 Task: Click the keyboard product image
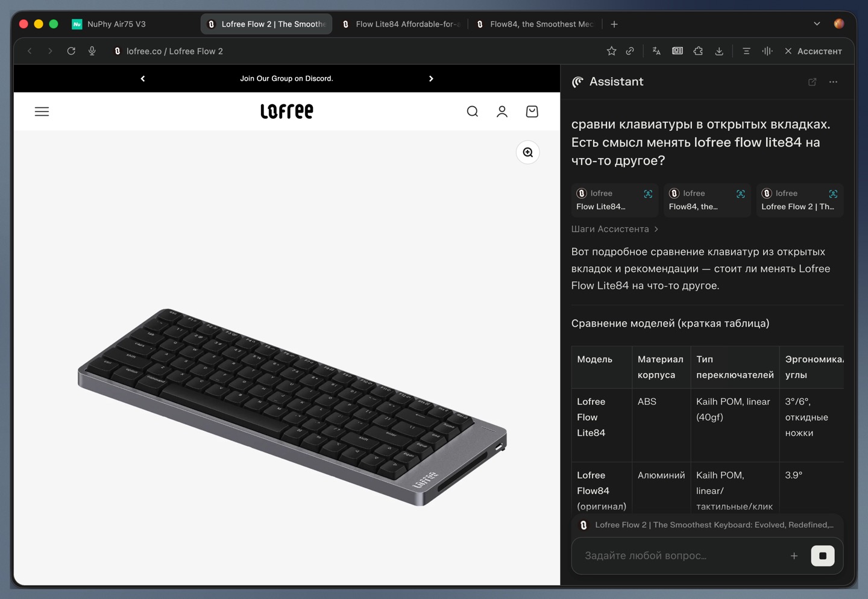pyautogui.click(x=292, y=407)
